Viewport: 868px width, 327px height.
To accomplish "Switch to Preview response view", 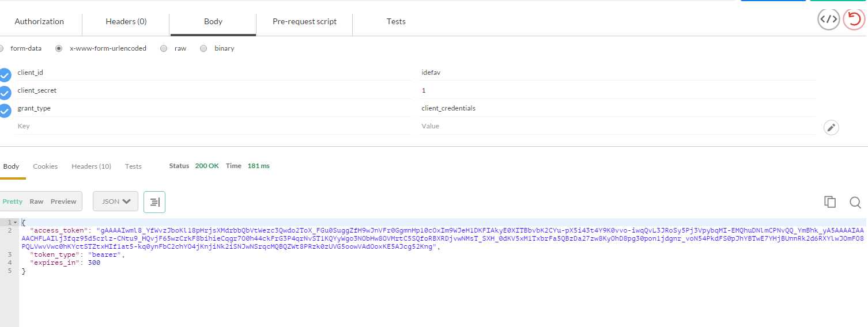I will coord(63,201).
